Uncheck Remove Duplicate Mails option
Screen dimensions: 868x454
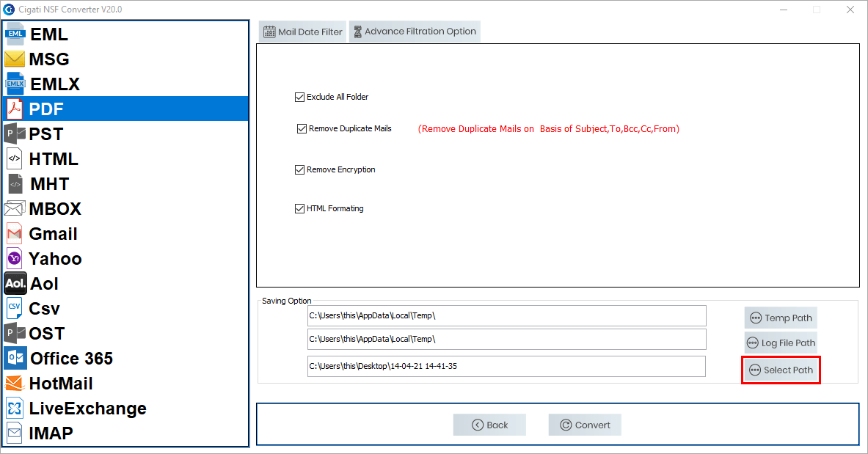pyautogui.click(x=302, y=128)
